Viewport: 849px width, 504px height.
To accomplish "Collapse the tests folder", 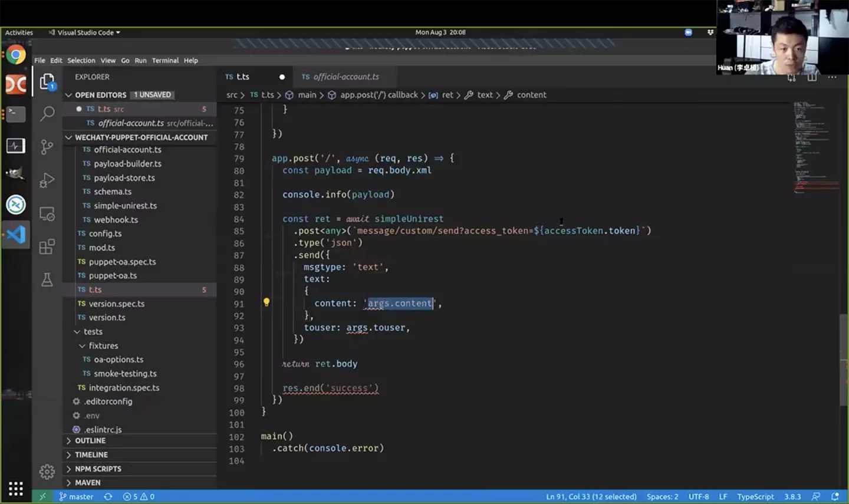I will click(x=93, y=332).
